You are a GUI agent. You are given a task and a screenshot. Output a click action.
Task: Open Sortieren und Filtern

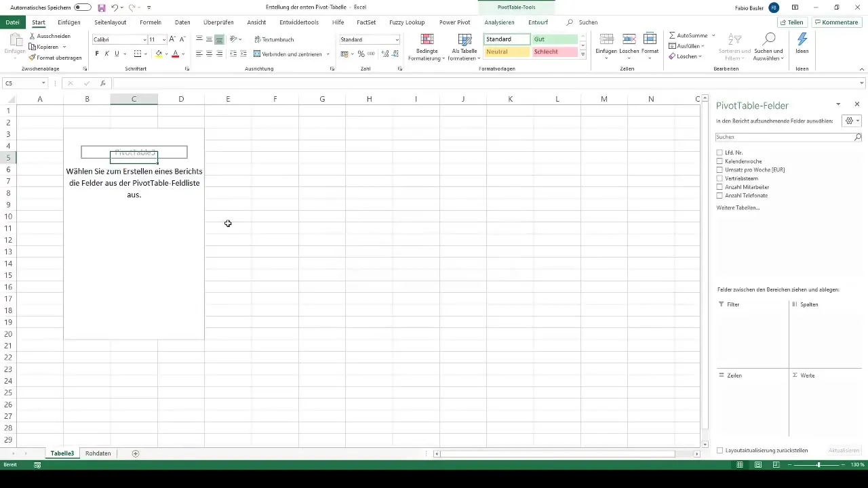(735, 46)
